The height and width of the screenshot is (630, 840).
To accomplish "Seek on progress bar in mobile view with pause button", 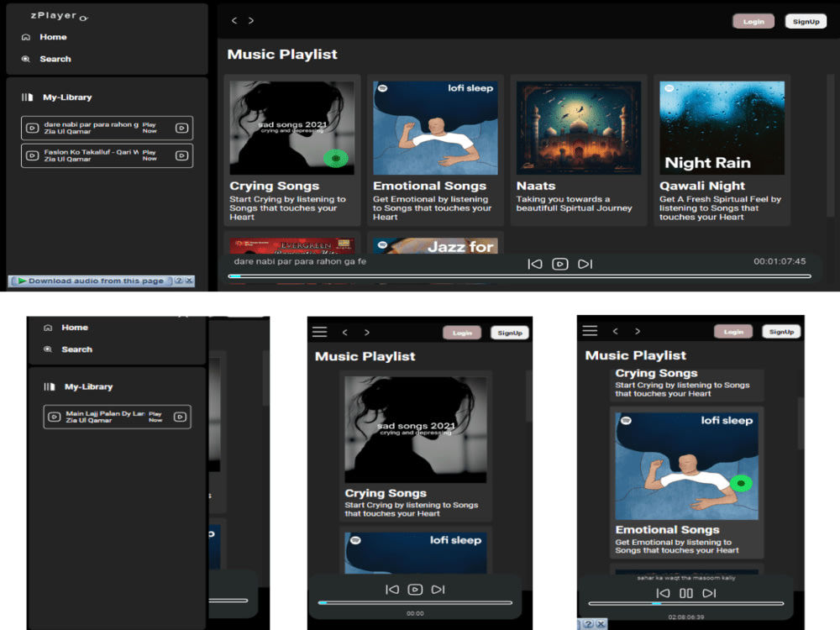I will tap(686, 604).
